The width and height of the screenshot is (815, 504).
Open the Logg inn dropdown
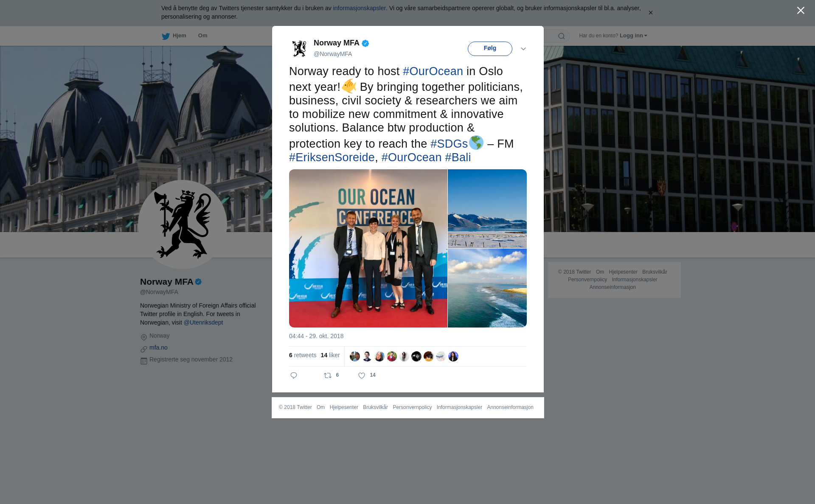pyautogui.click(x=633, y=36)
